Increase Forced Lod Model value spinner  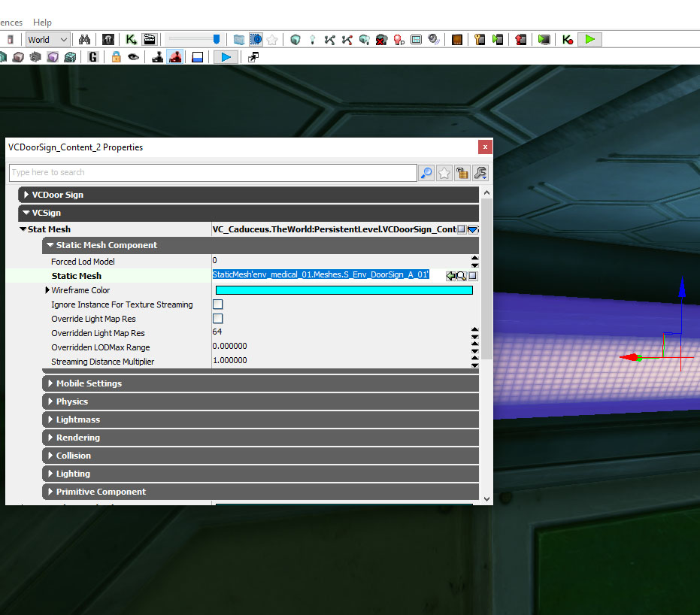[x=474, y=258]
